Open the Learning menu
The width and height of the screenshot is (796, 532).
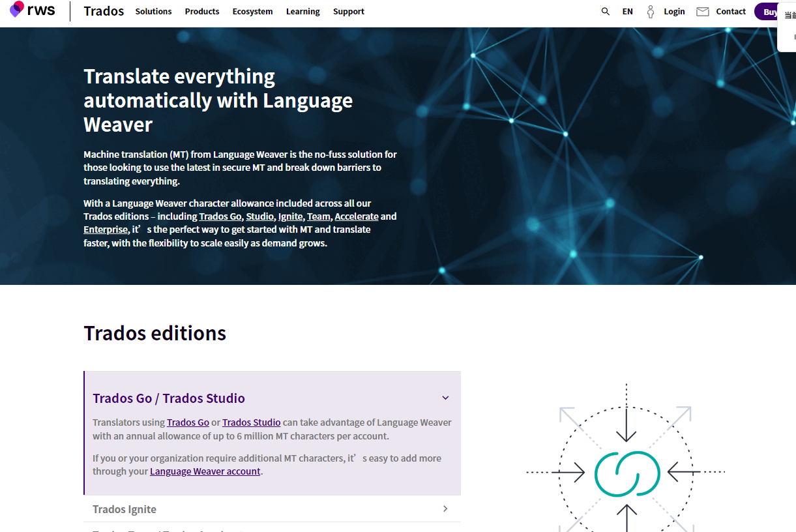click(302, 12)
